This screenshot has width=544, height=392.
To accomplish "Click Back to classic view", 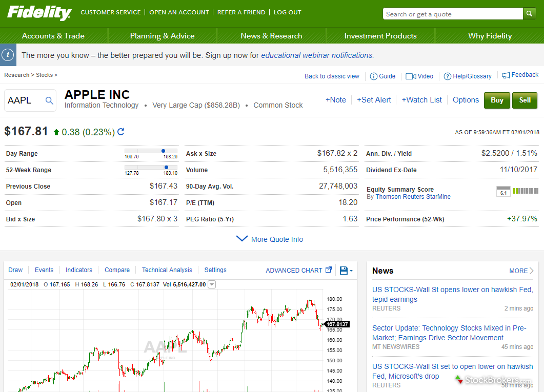I will 332,76.
